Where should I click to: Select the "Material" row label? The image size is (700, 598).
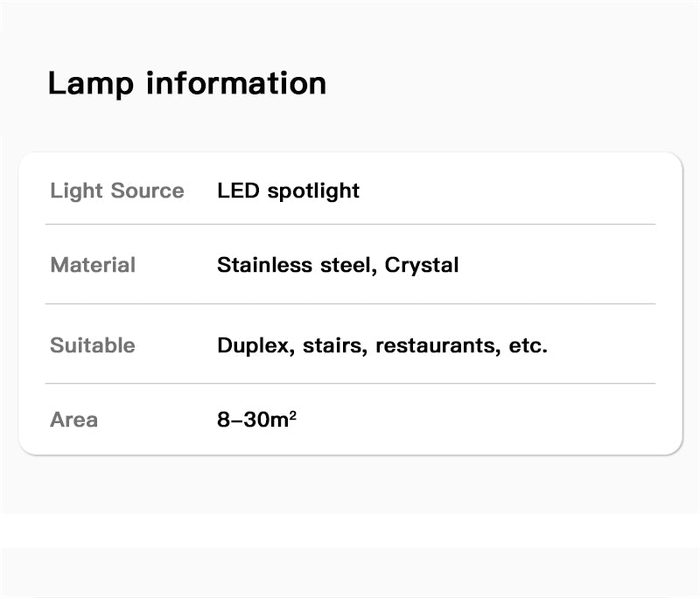coord(93,265)
